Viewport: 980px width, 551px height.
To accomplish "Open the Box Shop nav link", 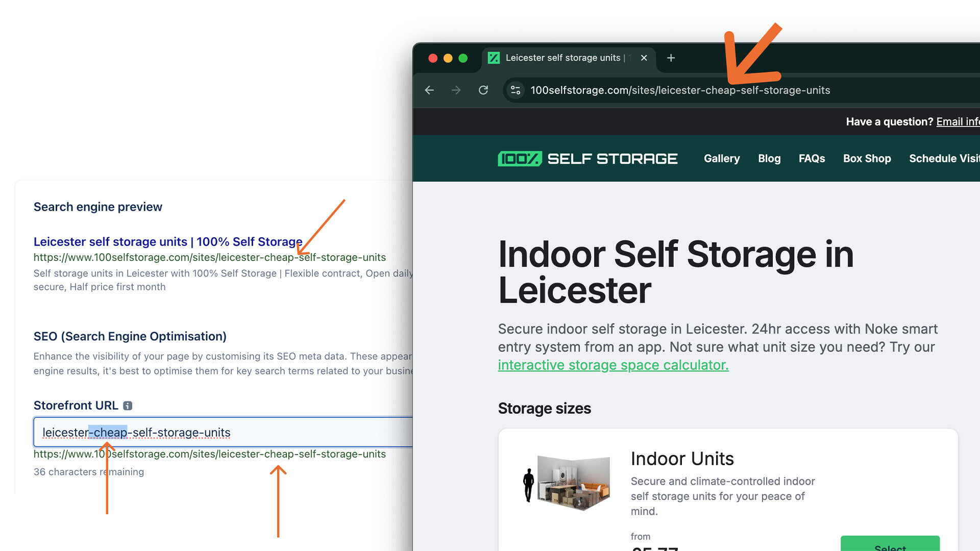I will pos(867,159).
